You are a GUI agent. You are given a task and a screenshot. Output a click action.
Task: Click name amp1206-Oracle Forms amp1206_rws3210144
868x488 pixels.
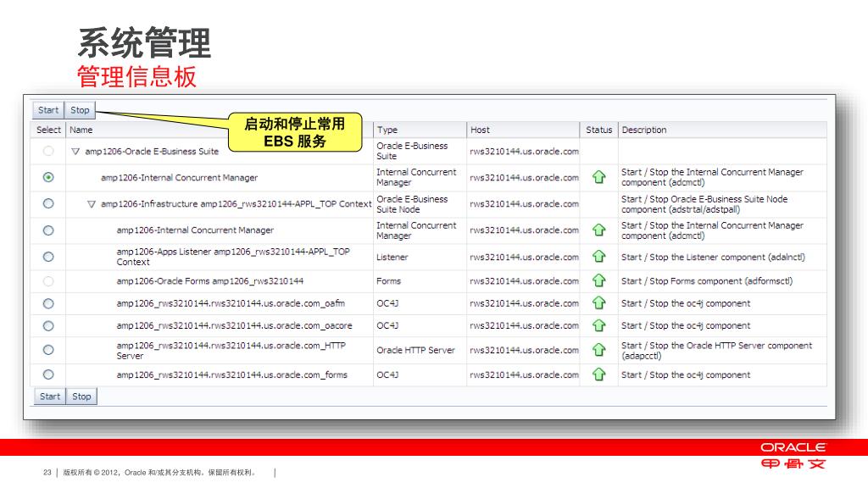[x=210, y=281]
